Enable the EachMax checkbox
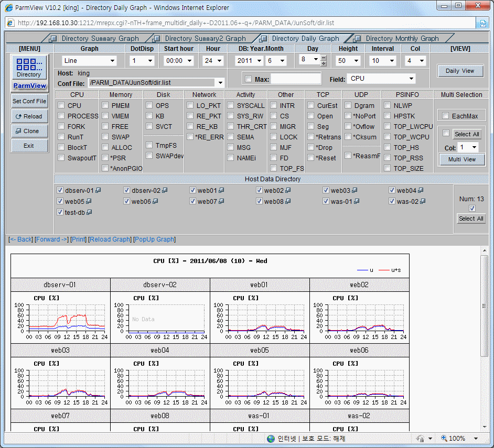 coord(445,116)
